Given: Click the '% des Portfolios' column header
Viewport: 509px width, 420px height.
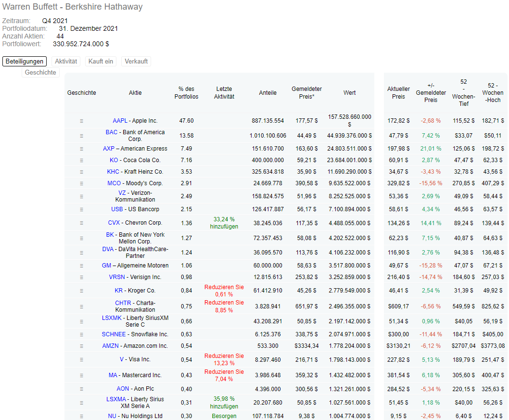Looking at the screenshot, I should tap(186, 93).
